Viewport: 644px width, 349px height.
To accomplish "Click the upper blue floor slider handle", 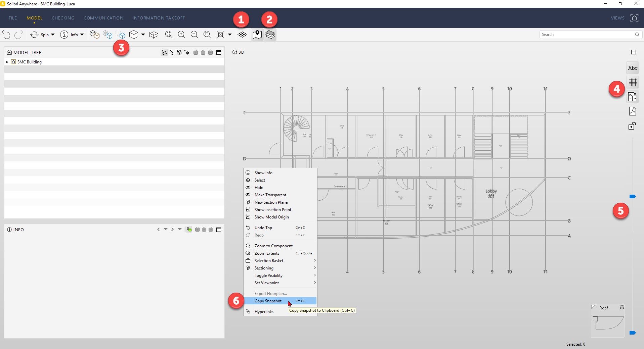I will (633, 197).
